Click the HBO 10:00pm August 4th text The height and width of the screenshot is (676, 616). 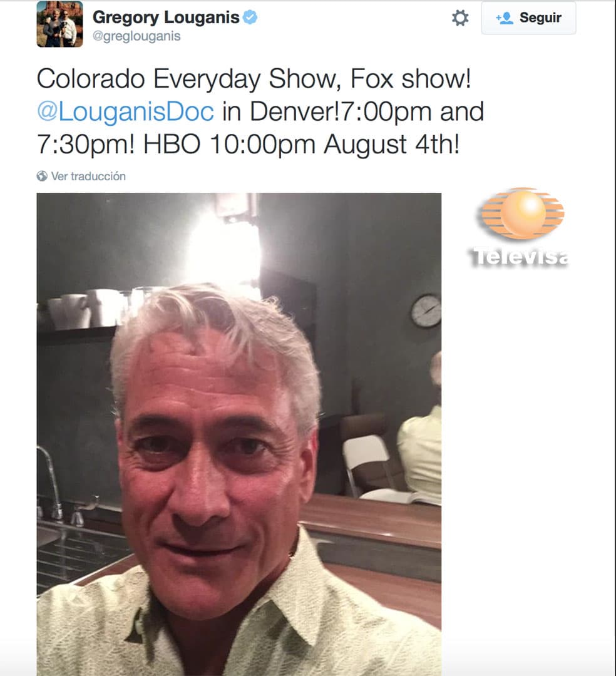pos(301,144)
